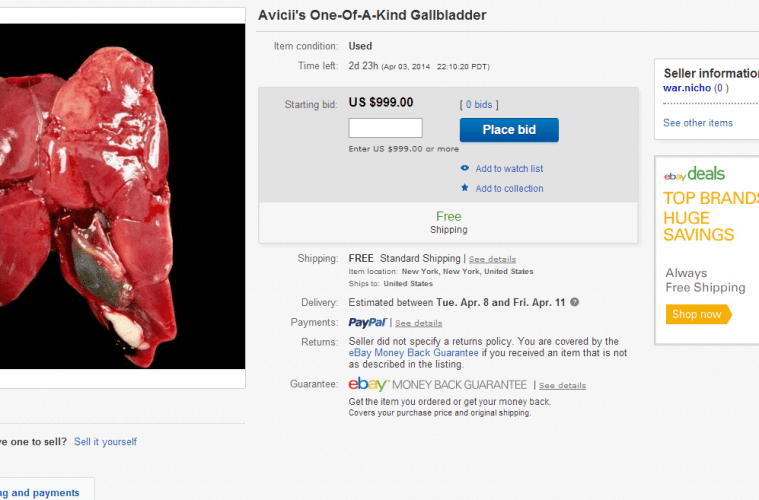This screenshot has width=759, height=500.
Task: Open the eBay Money Back Guarantee link
Action: 413,353
